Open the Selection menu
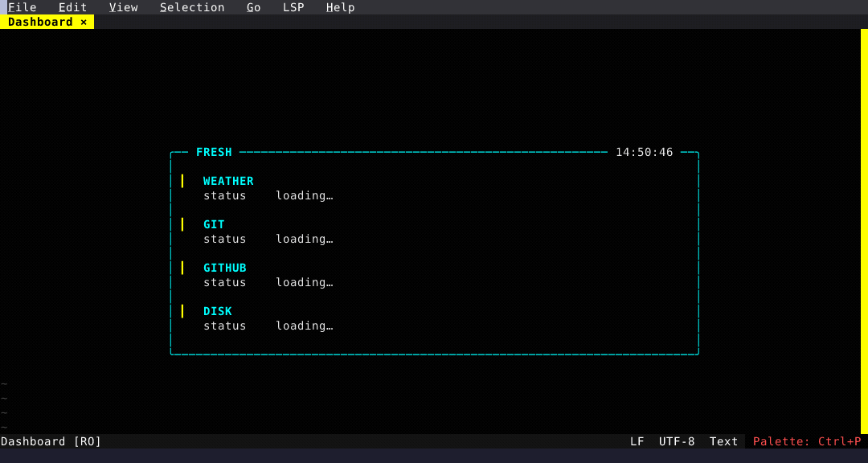This screenshot has height=463, width=868. (192, 7)
